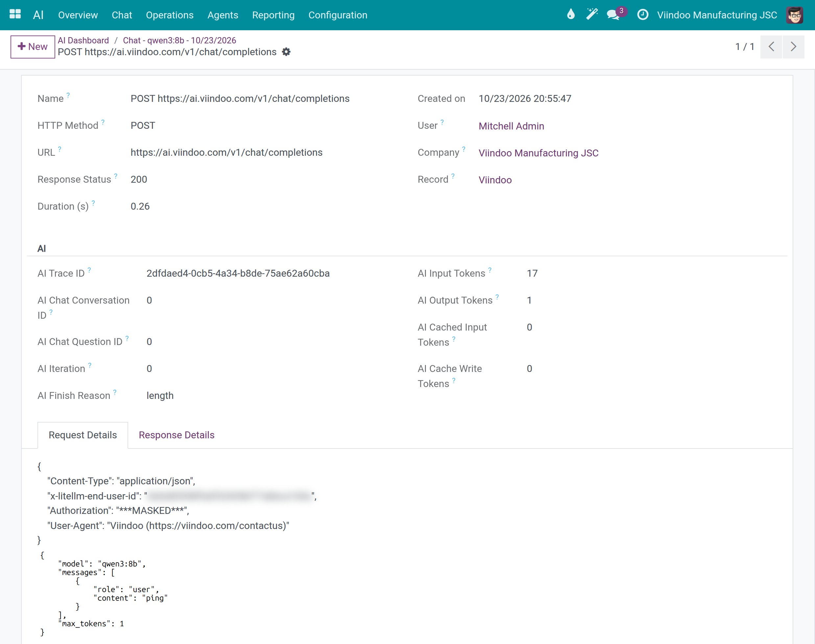The height and width of the screenshot is (644, 815).
Task: Show help tooltip for the Name field
Action: [x=68, y=95]
